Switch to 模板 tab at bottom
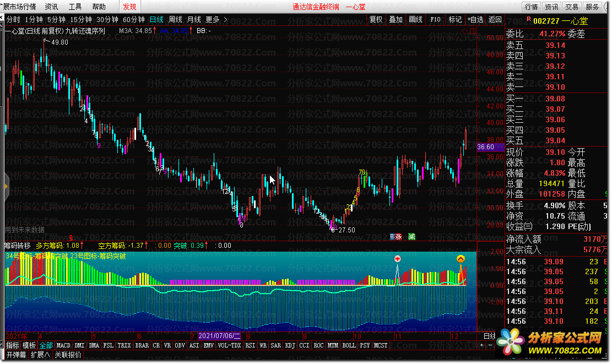 pos(29,345)
